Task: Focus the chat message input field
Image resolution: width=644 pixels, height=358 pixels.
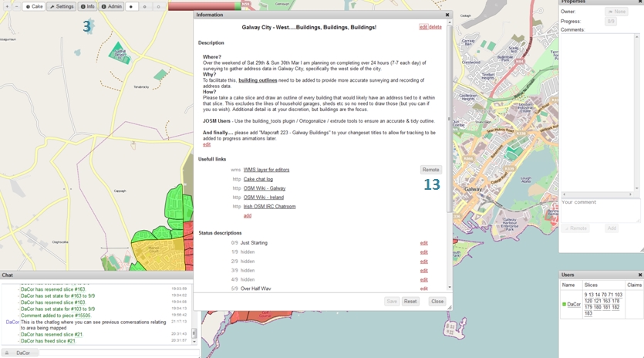Action: 119,353
